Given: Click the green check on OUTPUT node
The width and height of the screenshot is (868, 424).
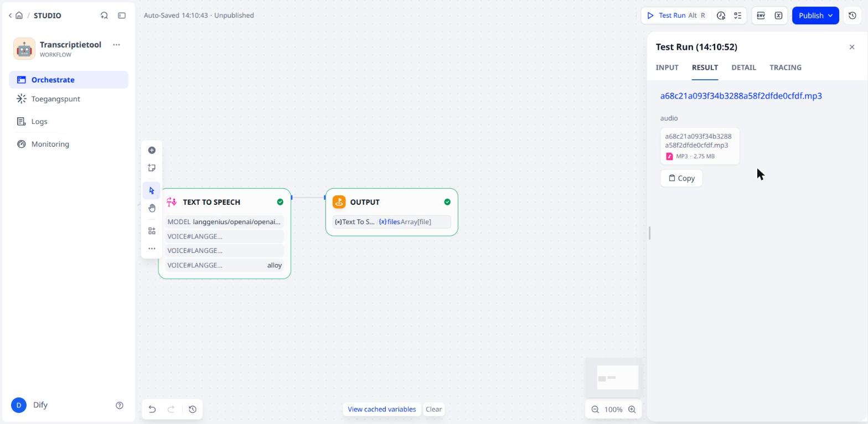Looking at the screenshot, I should click(447, 202).
